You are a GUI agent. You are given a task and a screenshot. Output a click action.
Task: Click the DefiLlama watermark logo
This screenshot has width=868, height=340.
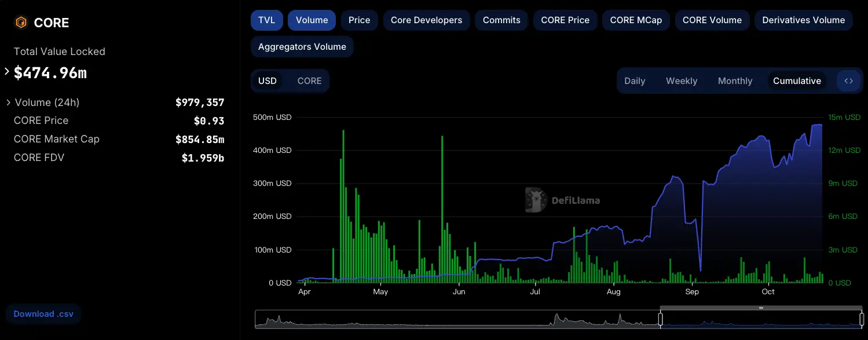(536, 200)
